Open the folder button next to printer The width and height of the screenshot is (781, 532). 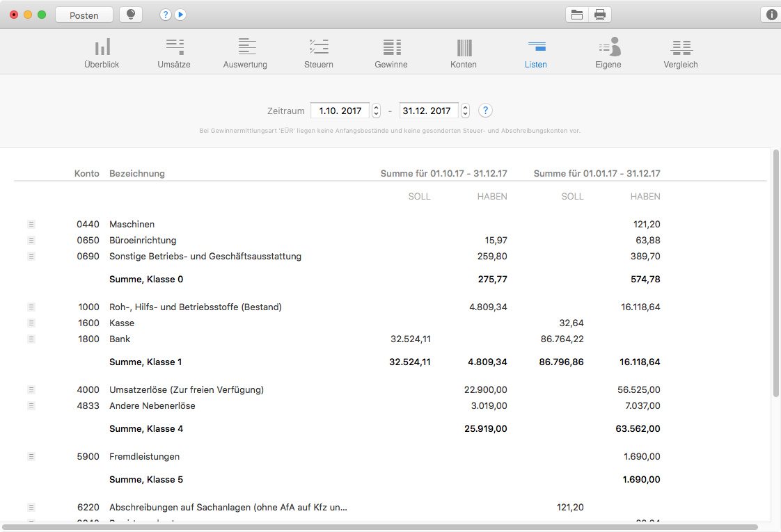[577, 15]
